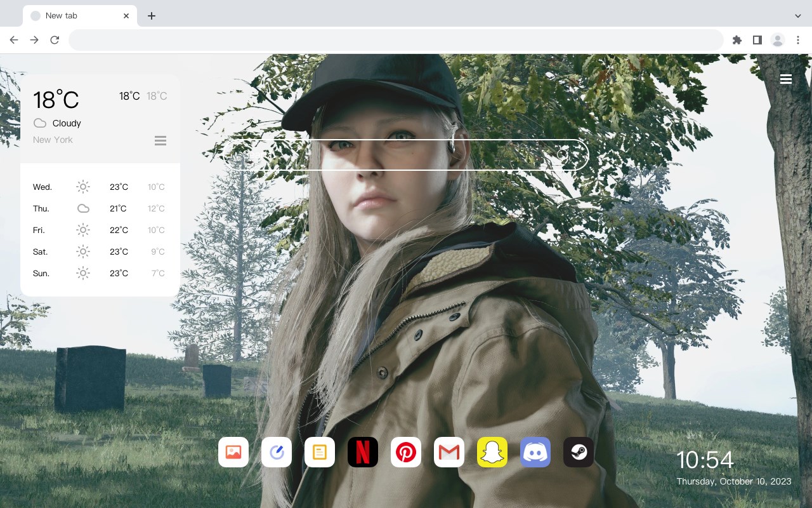Launch the Netflix shortcut
The height and width of the screenshot is (508, 812).
pos(363,452)
